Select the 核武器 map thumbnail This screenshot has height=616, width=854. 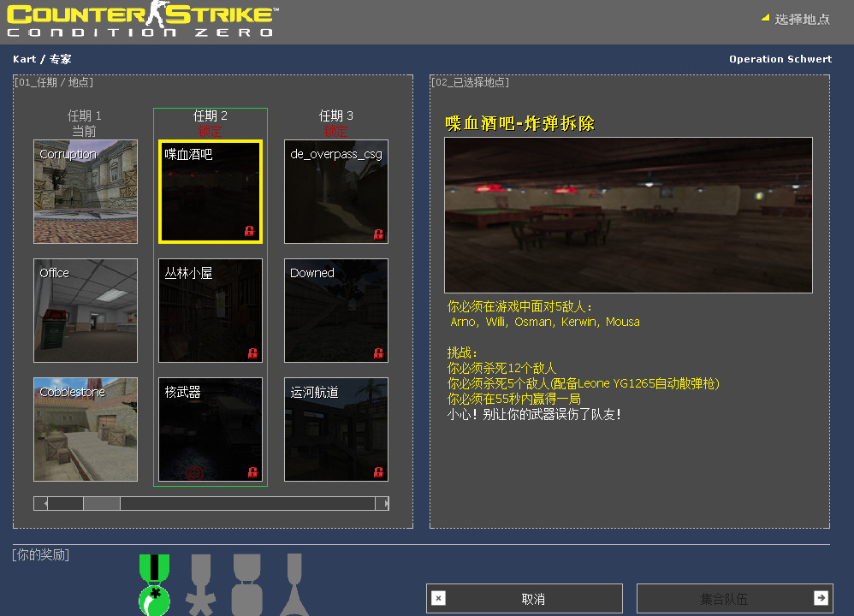coord(211,429)
